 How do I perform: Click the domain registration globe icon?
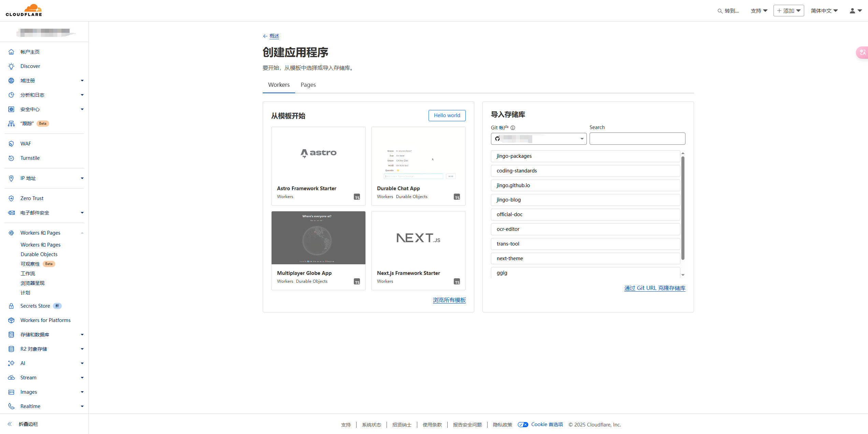click(x=11, y=81)
